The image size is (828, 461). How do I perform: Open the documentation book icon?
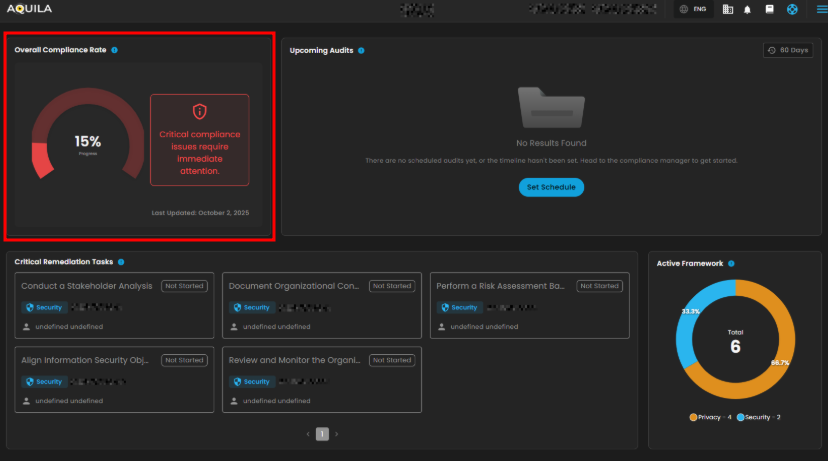(769, 10)
